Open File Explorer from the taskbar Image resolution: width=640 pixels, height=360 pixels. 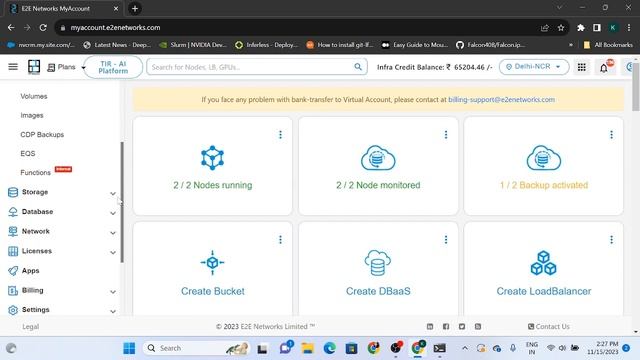[x=307, y=348]
